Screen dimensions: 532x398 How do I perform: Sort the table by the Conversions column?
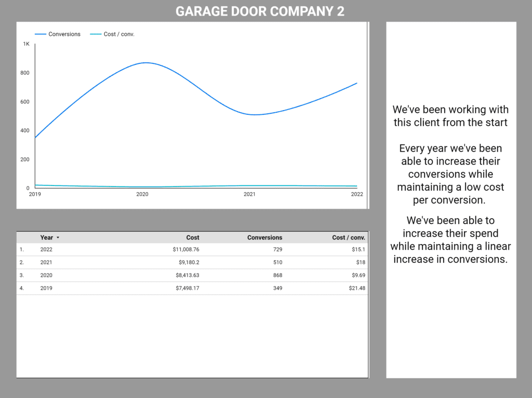pos(265,237)
